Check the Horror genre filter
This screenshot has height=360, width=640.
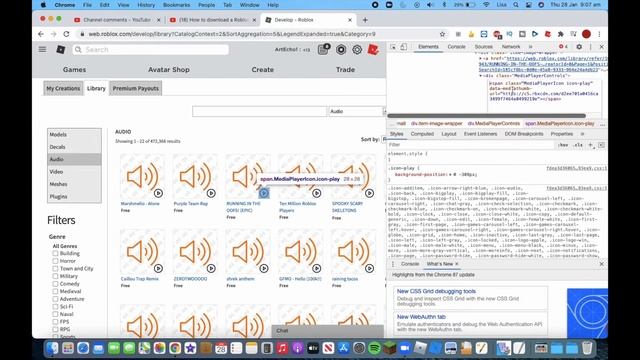(55, 261)
